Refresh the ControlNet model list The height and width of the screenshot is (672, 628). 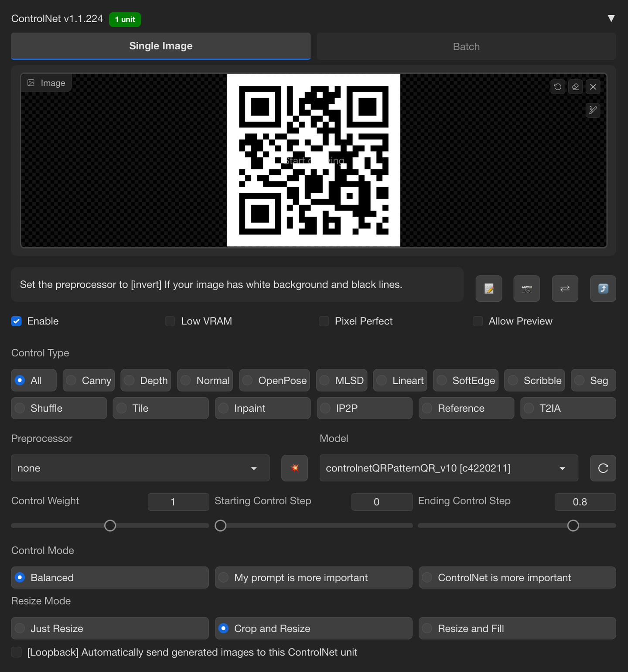tap(603, 468)
